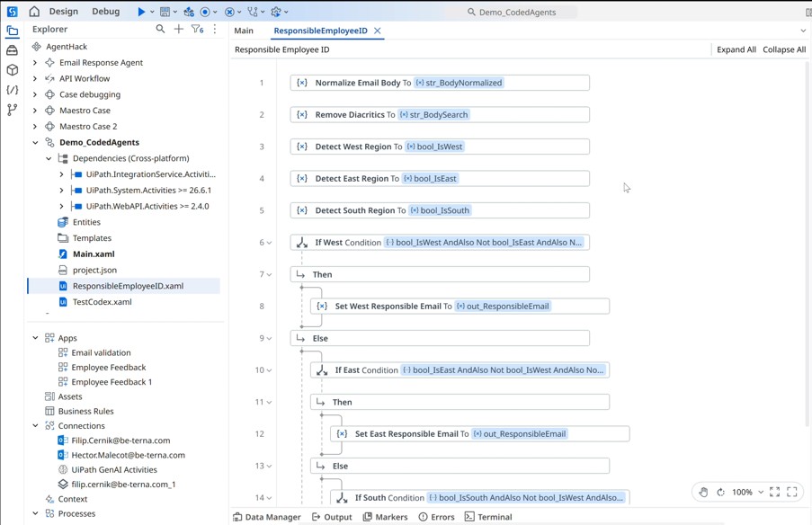
Task: Select Hector.Malecot@be-terna.com connection
Action: 128,455
